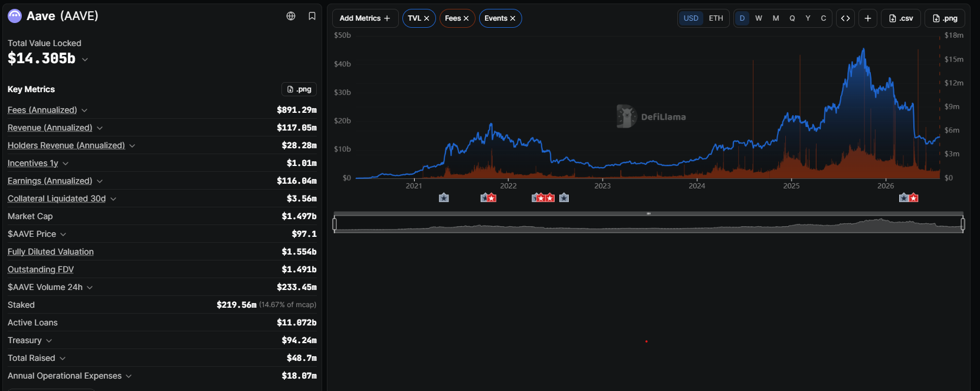Click the Holders Revenue (Annualized) label
Screen dimensions: 980x391
(66, 145)
